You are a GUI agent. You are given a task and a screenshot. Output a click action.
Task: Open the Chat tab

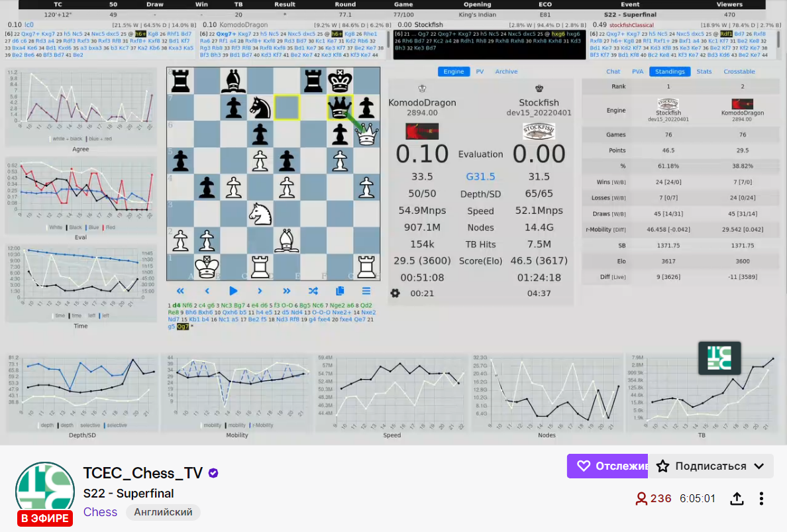[x=613, y=72]
